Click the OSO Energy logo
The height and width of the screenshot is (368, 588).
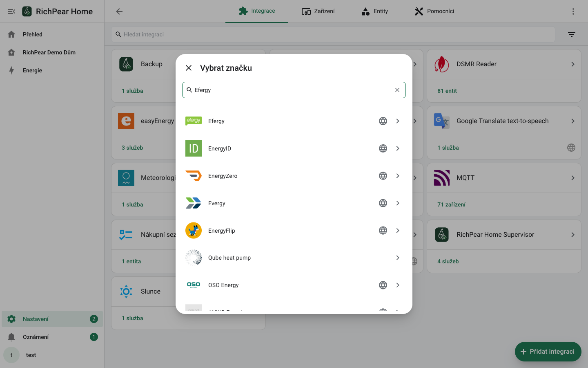(x=194, y=285)
